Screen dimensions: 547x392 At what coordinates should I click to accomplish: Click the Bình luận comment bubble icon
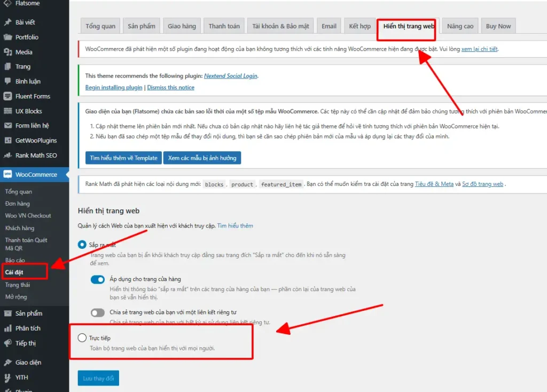[7, 81]
